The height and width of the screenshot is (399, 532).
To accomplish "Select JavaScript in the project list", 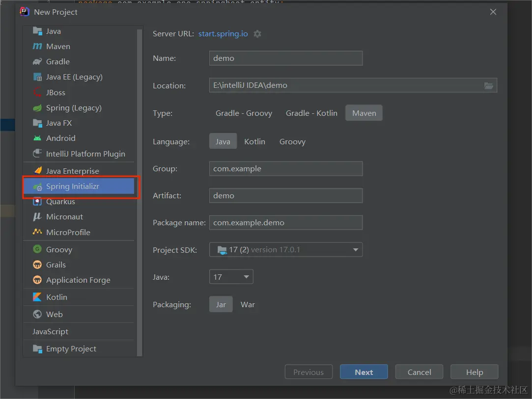I will pos(79,331).
